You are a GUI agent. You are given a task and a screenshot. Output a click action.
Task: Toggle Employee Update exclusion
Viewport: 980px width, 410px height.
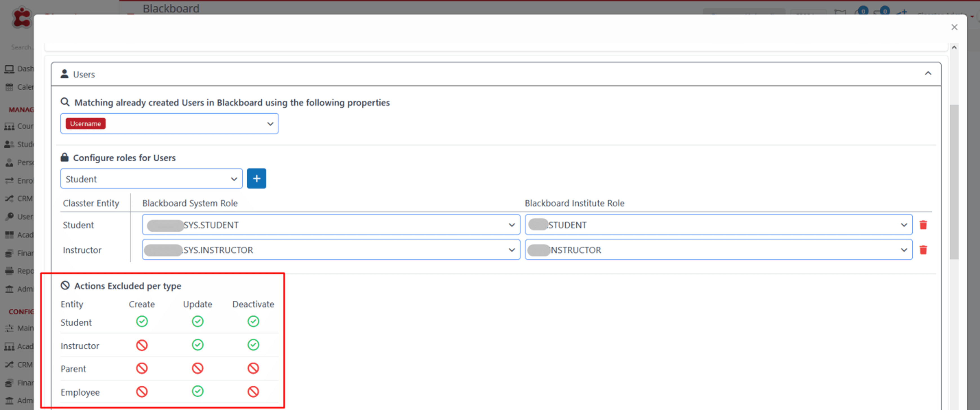click(x=197, y=391)
